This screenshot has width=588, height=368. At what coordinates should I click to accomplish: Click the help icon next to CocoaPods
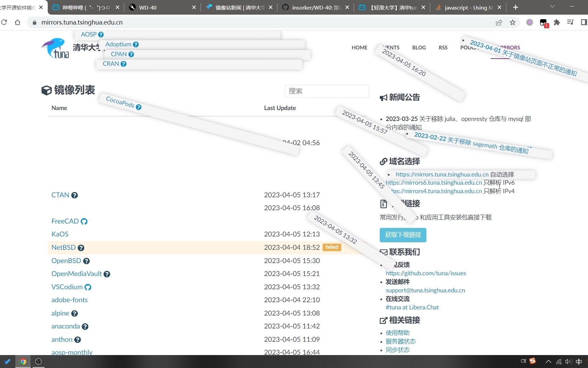coord(138,107)
